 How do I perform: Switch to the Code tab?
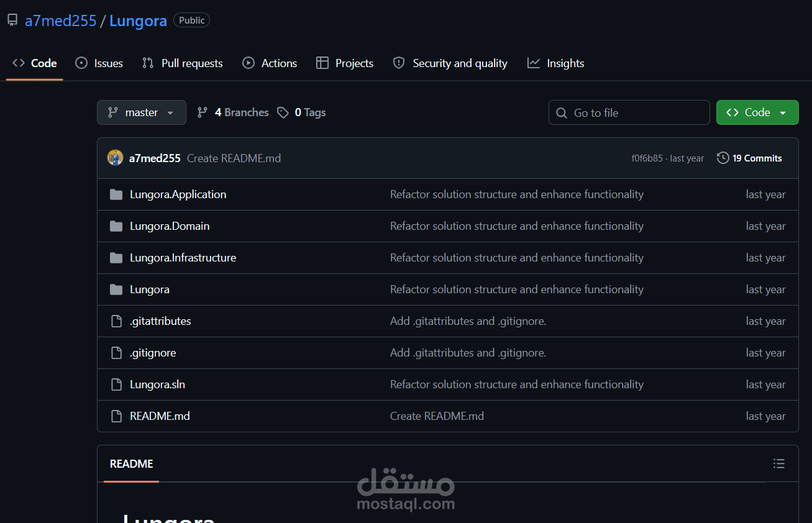pos(35,63)
